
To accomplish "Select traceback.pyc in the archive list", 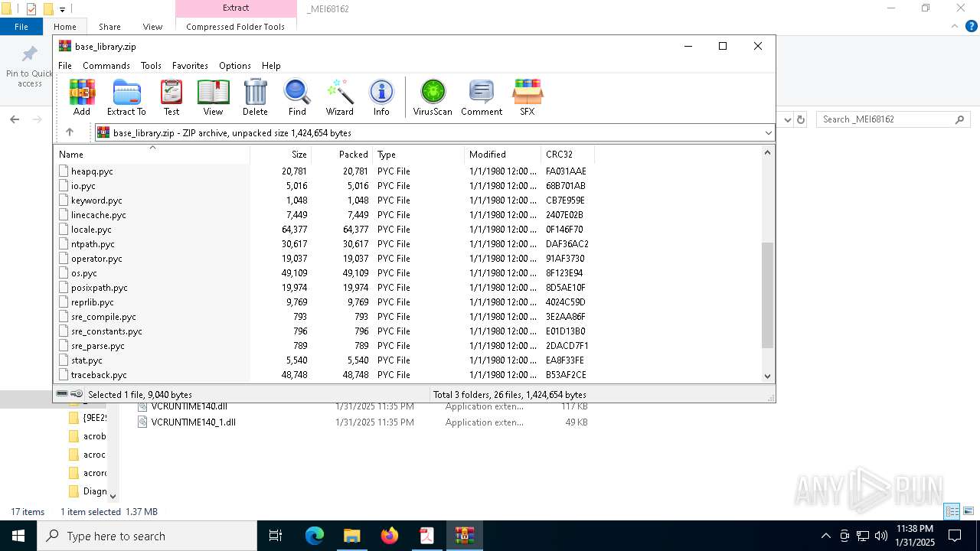I will [x=99, y=375].
